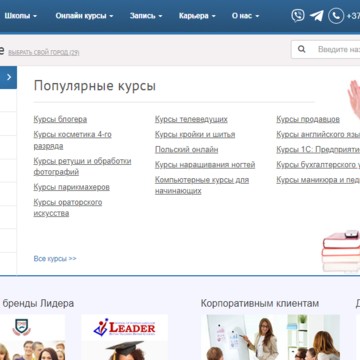The image size is (360, 360).
Task: Open the Курсы 1С: Предприятие link
Action: click(318, 150)
